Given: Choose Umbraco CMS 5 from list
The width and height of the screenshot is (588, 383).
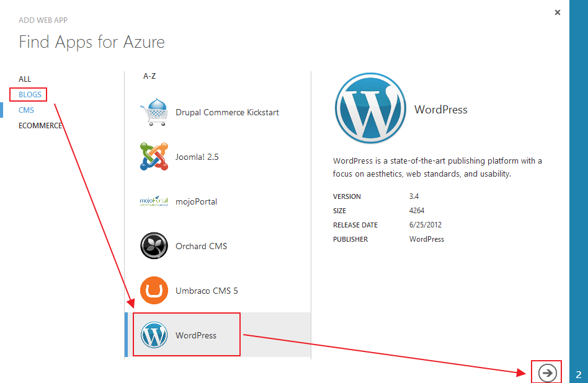Looking at the screenshot, I should (207, 291).
